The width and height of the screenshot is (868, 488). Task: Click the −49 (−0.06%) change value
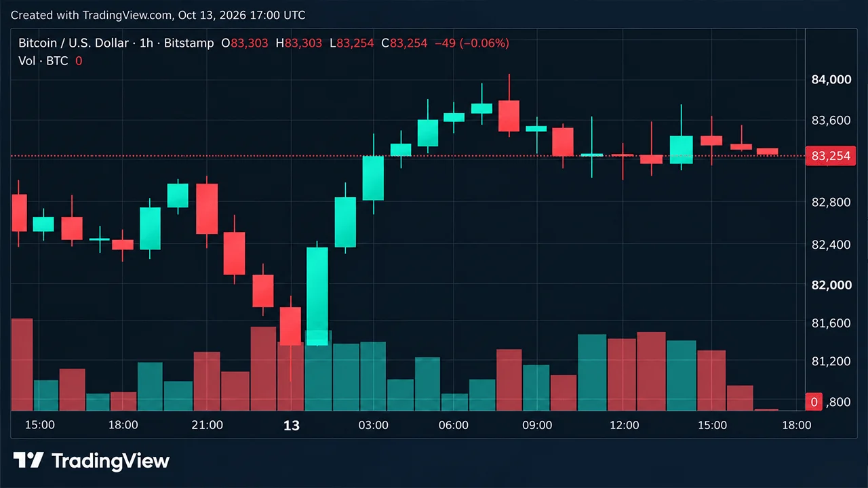(x=471, y=43)
